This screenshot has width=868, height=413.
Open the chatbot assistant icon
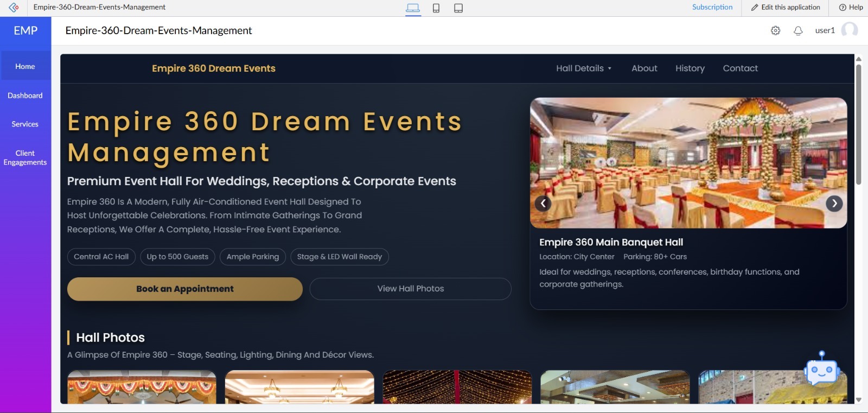point(822,370)
